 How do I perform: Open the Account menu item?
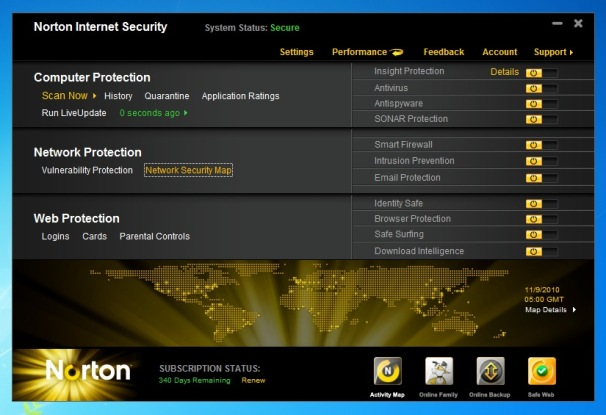click(499, 52)
